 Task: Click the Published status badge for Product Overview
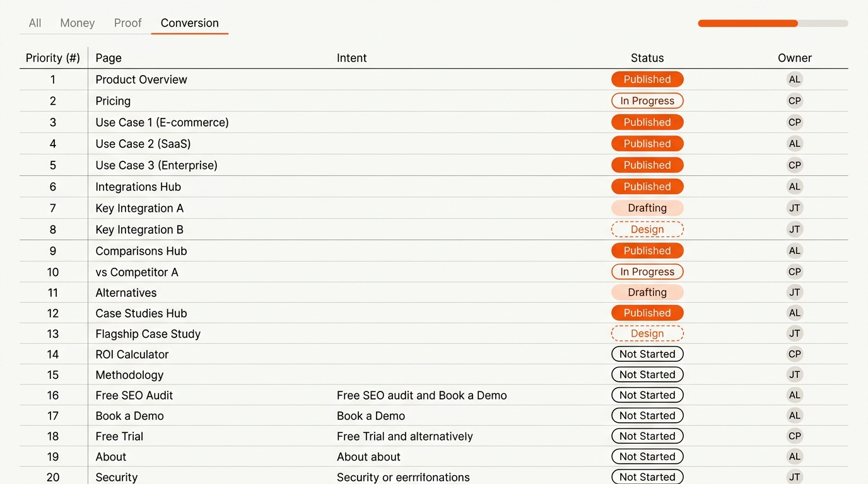pyautogui.click(x=647, y=79)
